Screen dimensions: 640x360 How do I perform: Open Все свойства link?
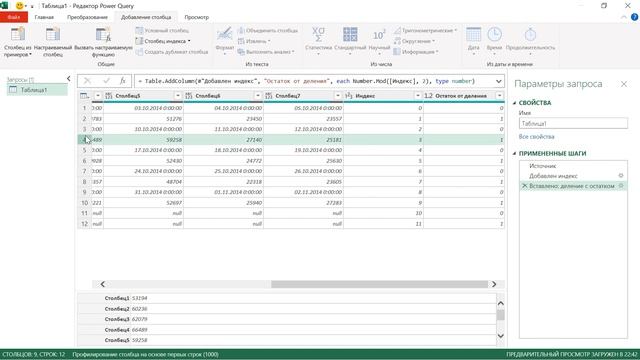click(x=536, y=136)
